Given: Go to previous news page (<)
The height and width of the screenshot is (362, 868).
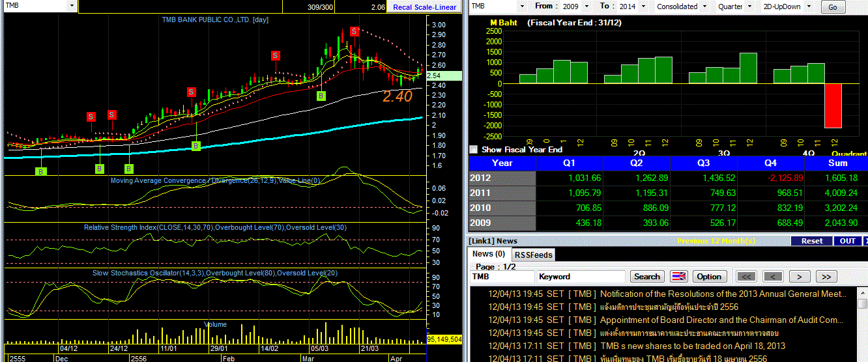Looking at the screenshot, I should pos(773,277).
